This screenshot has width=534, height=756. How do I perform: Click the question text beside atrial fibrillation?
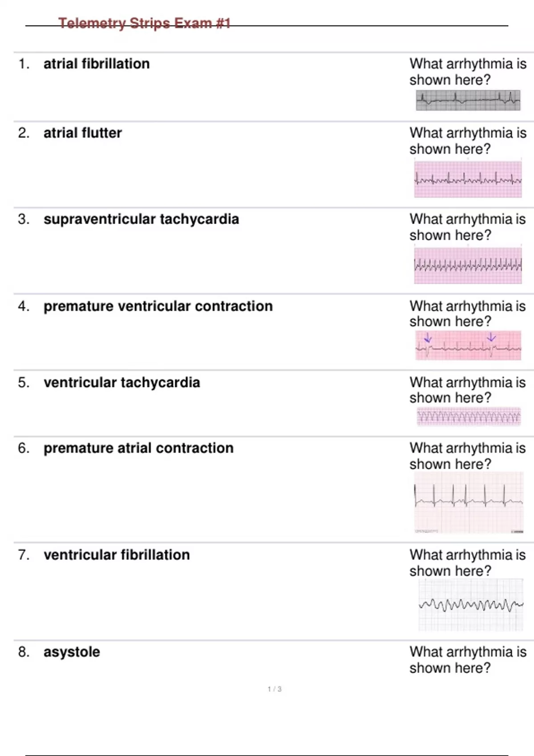tap(467, 72)
